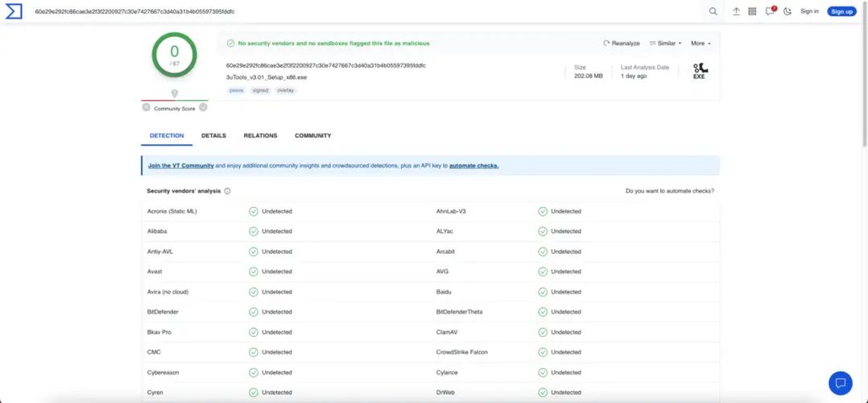Click the EXE file type icon
The width and height of the screenshot is (868, 403).
coord(701,71)
